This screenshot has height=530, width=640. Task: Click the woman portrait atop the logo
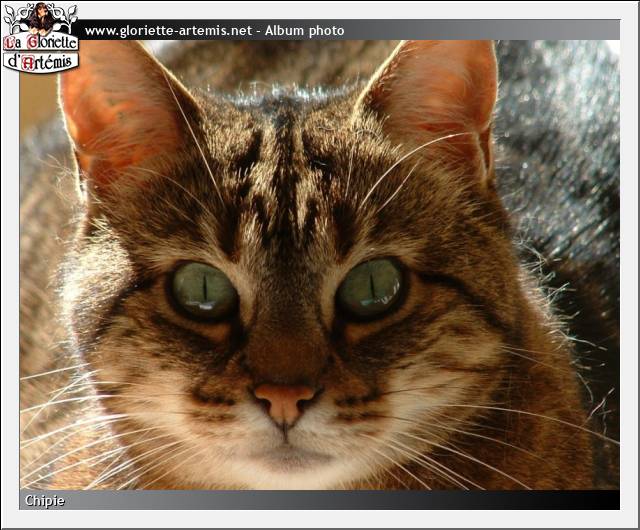[40, 17]
